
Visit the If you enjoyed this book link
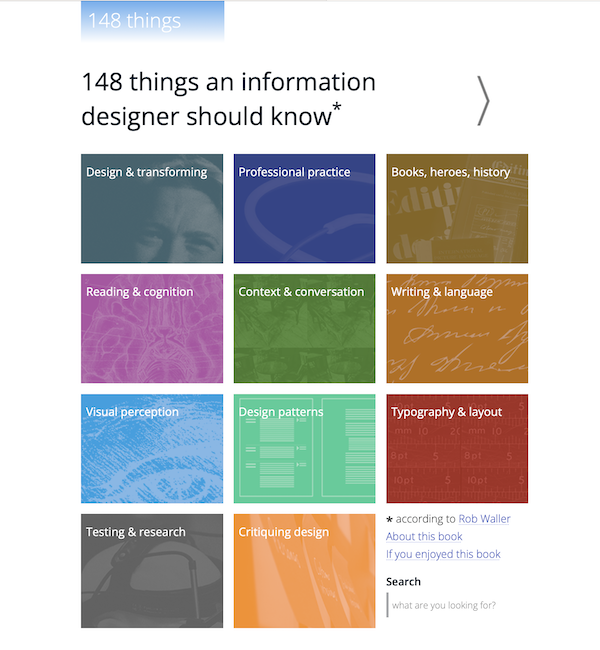click(443, 554)
